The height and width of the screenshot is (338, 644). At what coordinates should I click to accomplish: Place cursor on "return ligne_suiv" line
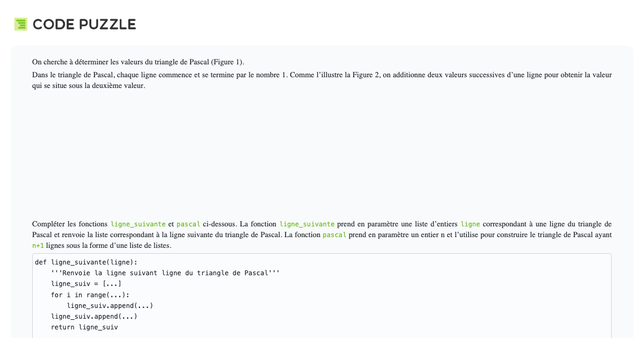[x=84, y=327]
